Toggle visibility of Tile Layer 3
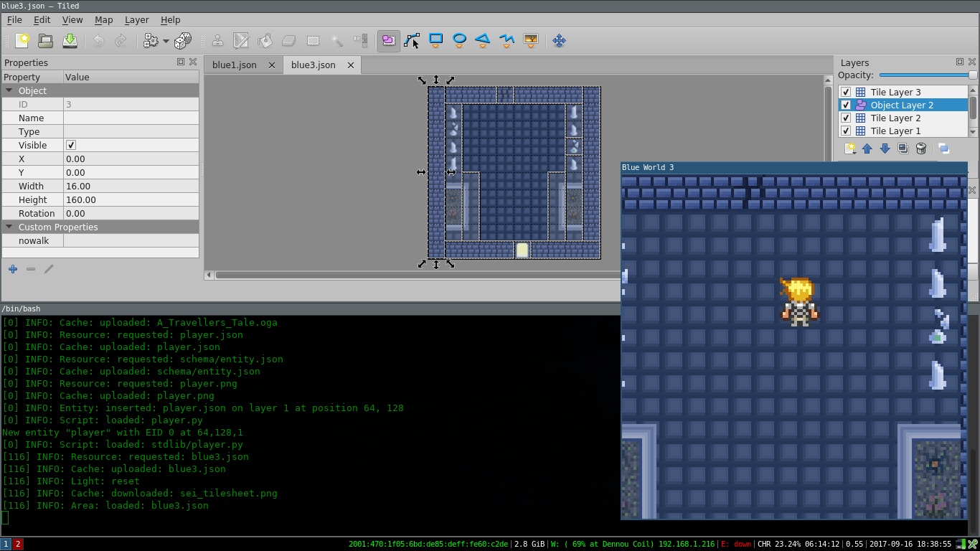 point(846,92)
